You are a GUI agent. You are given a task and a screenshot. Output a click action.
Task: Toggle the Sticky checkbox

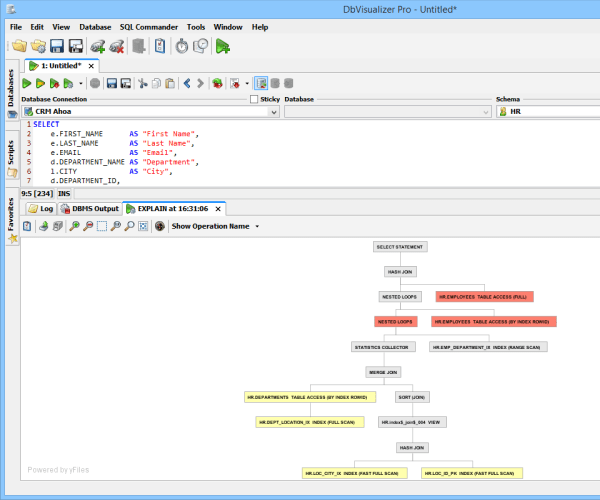[254, 100]
